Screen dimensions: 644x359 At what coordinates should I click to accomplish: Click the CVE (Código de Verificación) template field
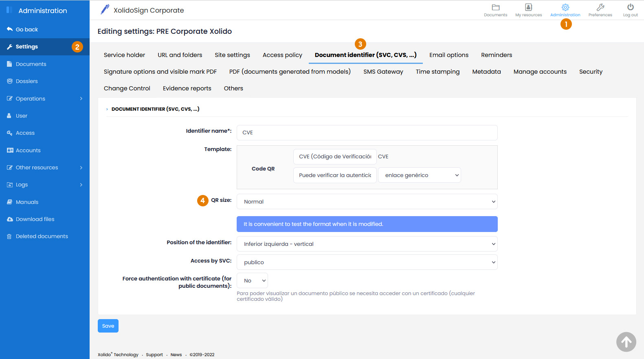tap(335, 156)
